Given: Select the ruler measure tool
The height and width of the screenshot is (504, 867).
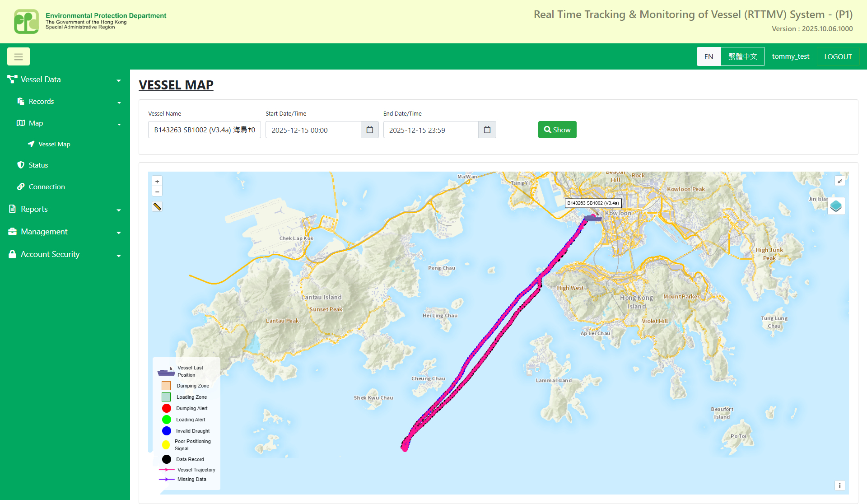Looking at the screenshot, I should click(157, 206).
